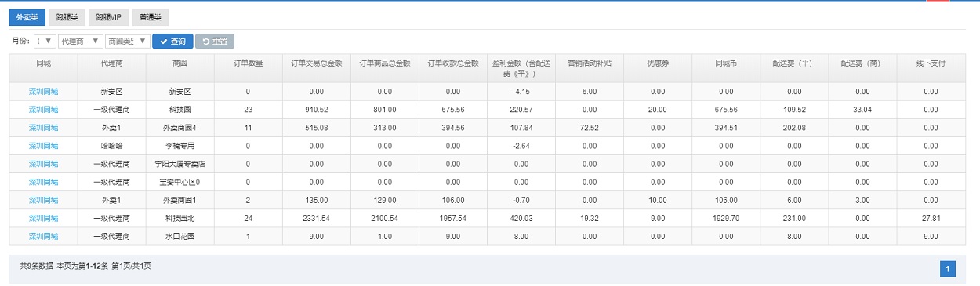The image size is (980, 286).
Task: Open 深圳同城 link in 宇阳大厦专卖店 row
Action: [44, 164]
